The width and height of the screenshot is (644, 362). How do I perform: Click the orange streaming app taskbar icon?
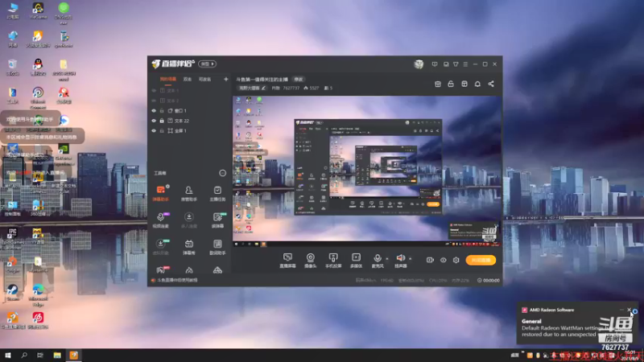[73, 355]
